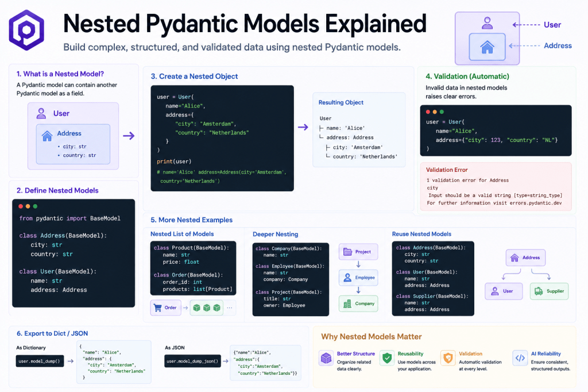
Task: Click the truck icon in the Supplier chip
Action: click(539, 291)
